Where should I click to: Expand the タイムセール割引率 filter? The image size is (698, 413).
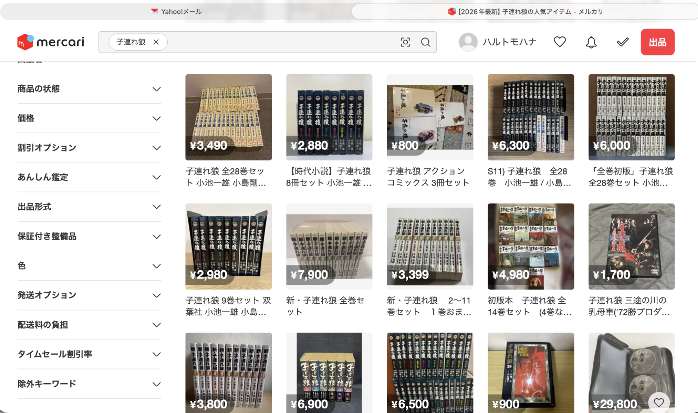click(89, 354)
